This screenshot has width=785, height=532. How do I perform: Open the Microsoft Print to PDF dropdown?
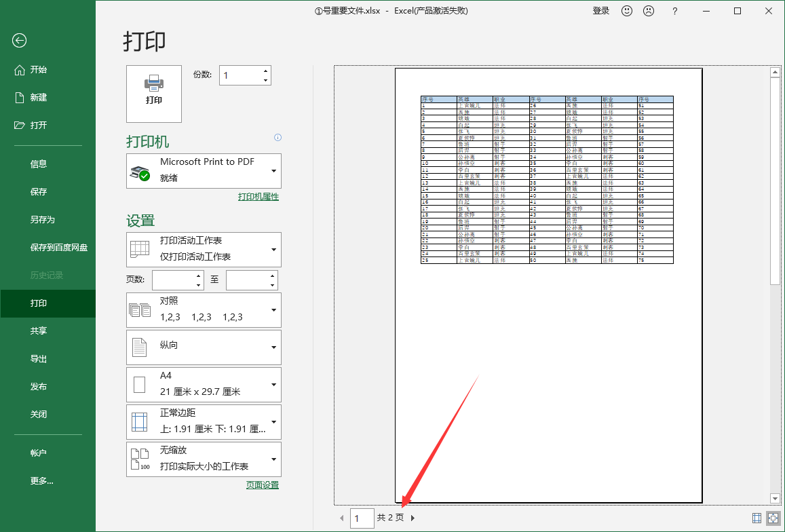tap(204, 171)
